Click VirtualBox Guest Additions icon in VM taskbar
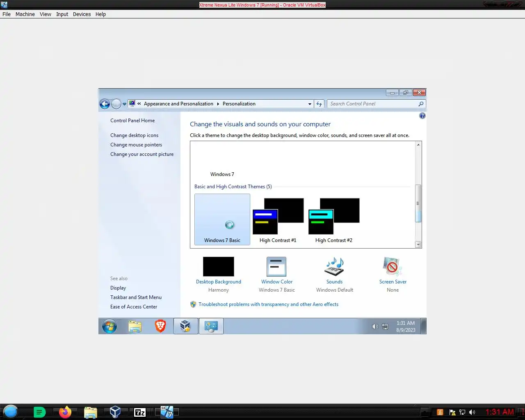Image resolution: width=525 pixels, height=420 pixels. pos(185,326)
